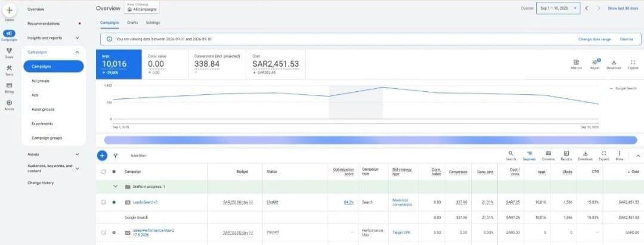Click the Segment icon in table toolbar
The width and height of the screenshot is (644, 245).
[x=530, y=153]
